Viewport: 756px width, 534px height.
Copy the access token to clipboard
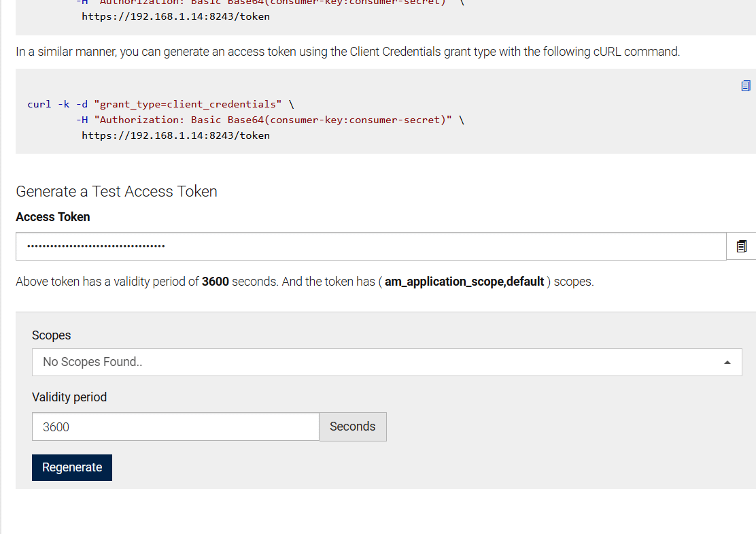[742, 246]
